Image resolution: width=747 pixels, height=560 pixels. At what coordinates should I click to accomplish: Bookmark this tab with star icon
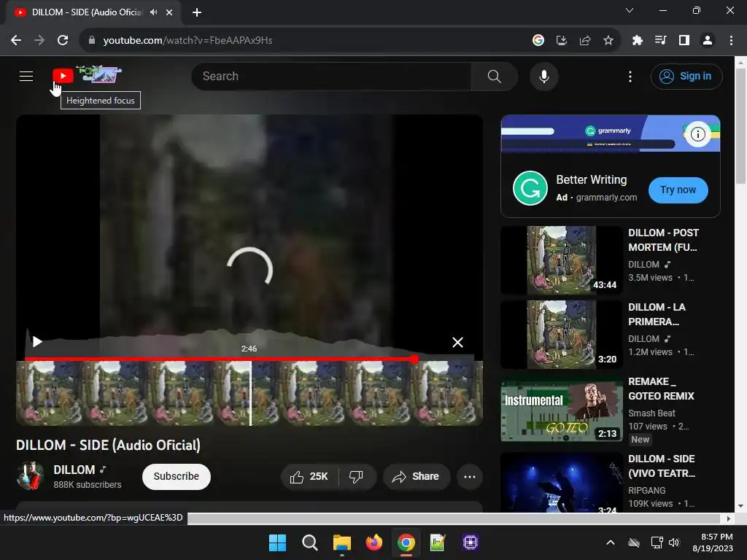coord(608,41)
